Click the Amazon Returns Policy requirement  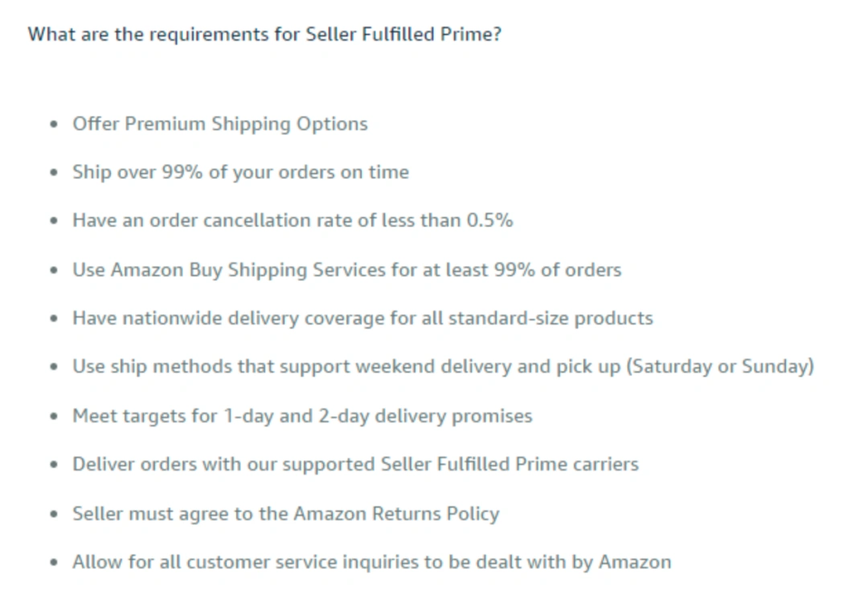(x=285, y=513)
